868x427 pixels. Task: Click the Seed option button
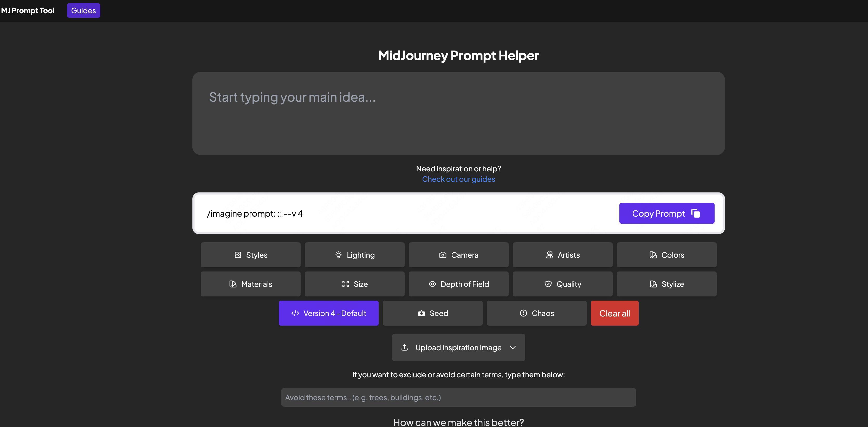(432, 313)
